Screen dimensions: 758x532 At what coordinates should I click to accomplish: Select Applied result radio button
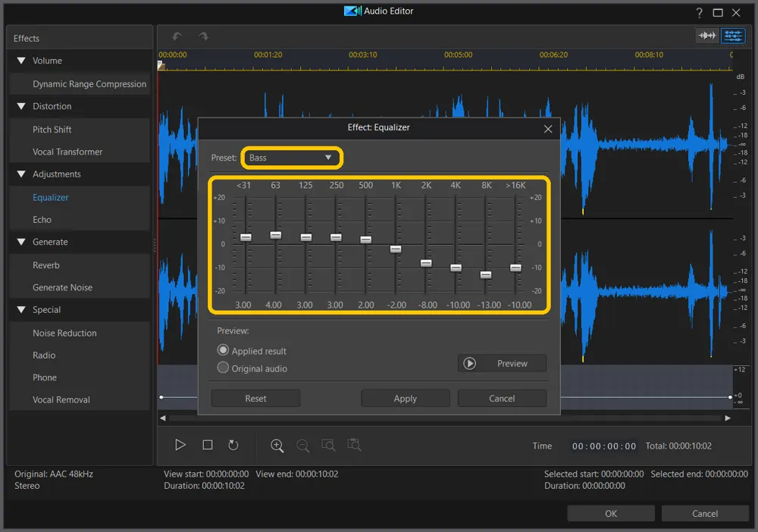223,350
